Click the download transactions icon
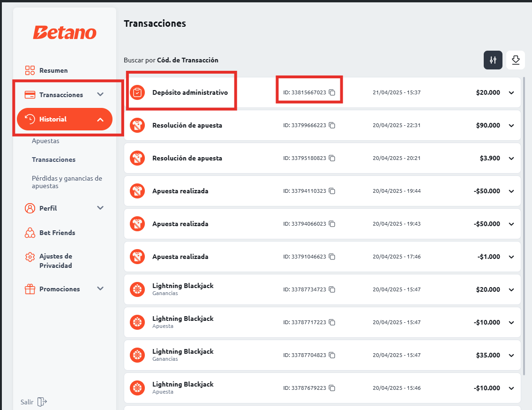 516,60
